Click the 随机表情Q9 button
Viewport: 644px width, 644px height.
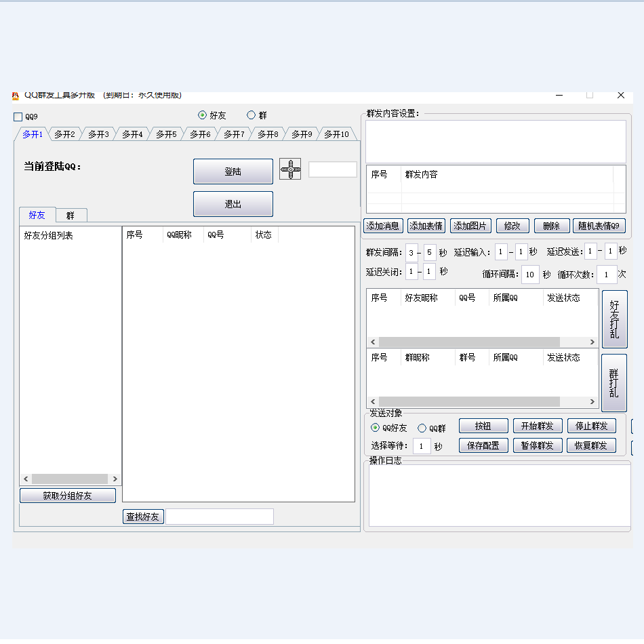(x=599, y=226)
